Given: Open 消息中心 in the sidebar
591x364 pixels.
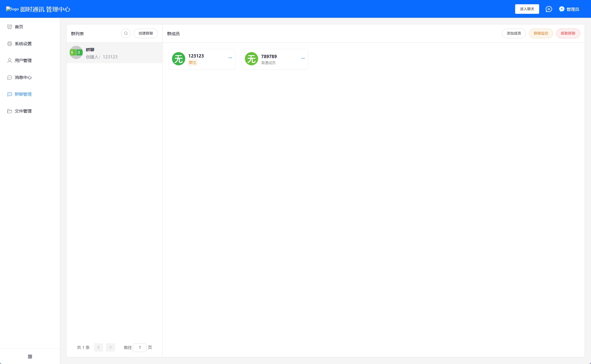Looking at the screenshot, I should [x=23, y=77].
